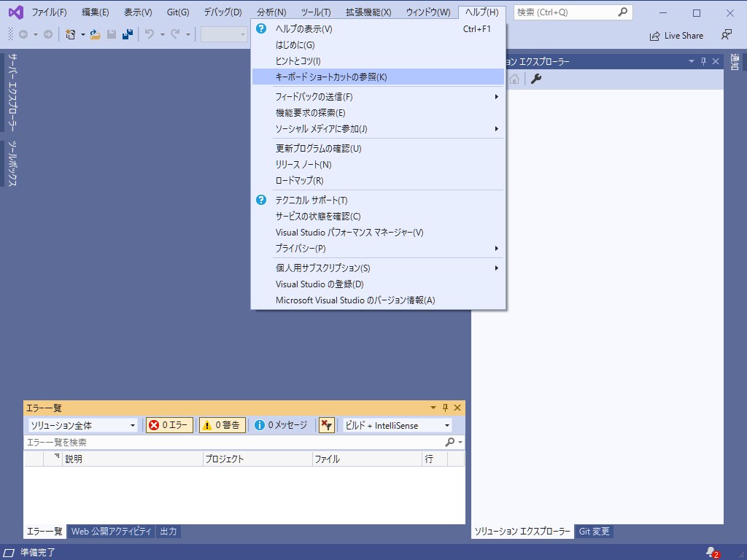This screenshot has height=560, width=747.
Task: Click the Visual Studio logo icon
Action: [x=16, y=12]
